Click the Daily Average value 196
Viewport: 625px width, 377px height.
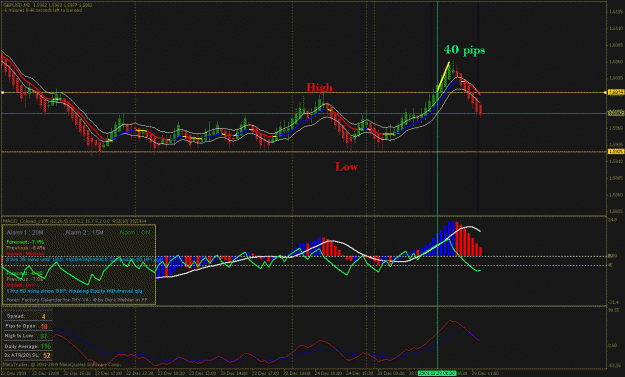pyautogui.click(x=46, y=346)
